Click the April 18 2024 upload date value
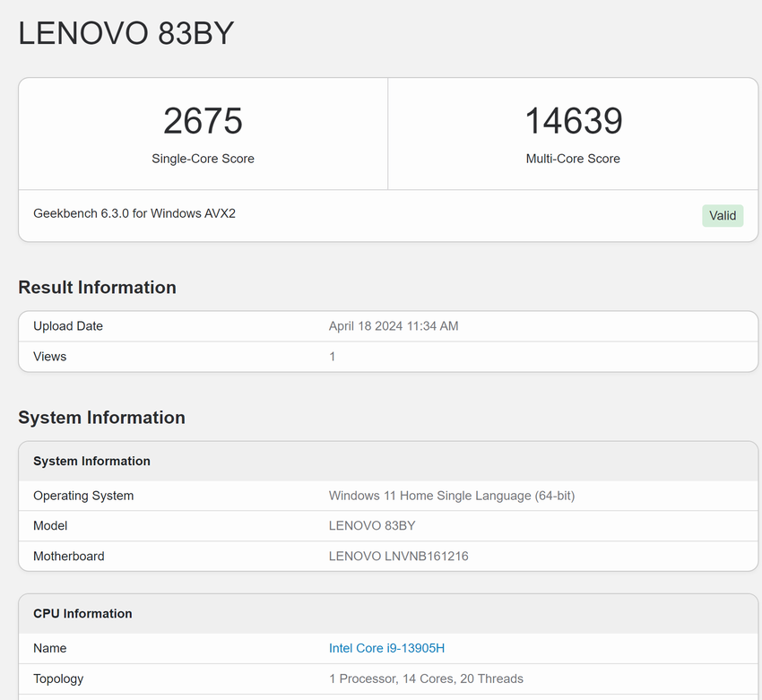Viewport: 762px width, 700px height. tap(394, 326)
